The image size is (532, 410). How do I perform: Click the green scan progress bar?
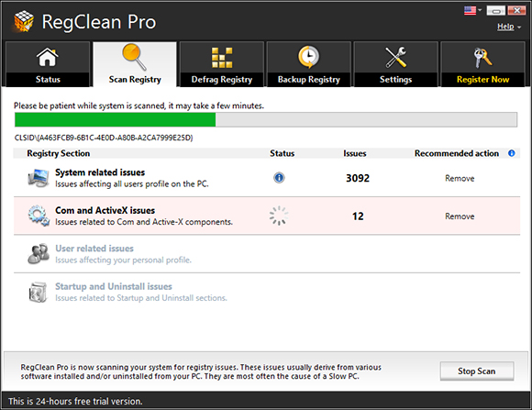[x=266, y=120]
